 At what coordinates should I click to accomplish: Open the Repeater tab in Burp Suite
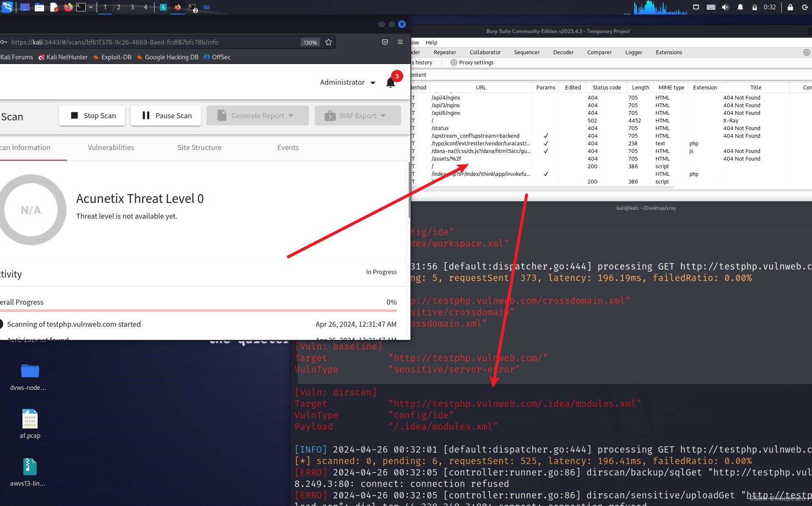point(445,53)
